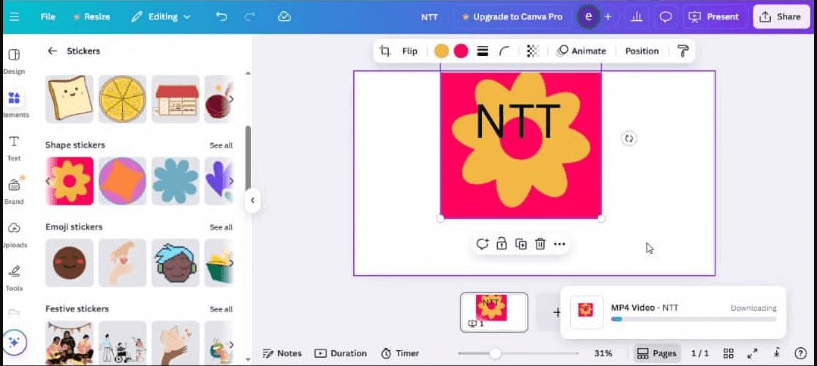This screenshot has width=817, height=366.
Task: Select the orange diamond on purple sticker
Action: coord(122,181)
